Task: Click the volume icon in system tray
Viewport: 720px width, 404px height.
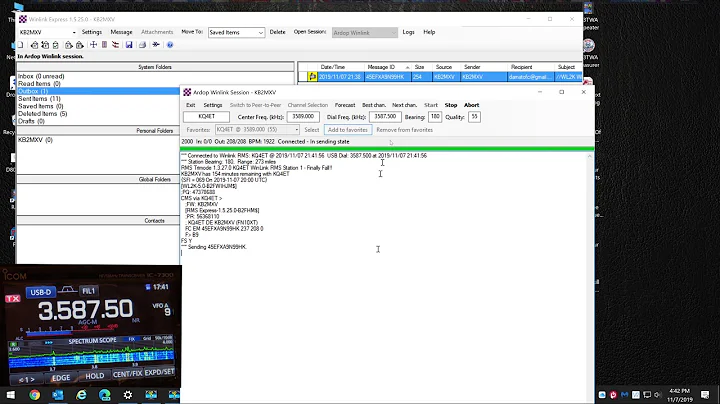Action: point(657,395)
